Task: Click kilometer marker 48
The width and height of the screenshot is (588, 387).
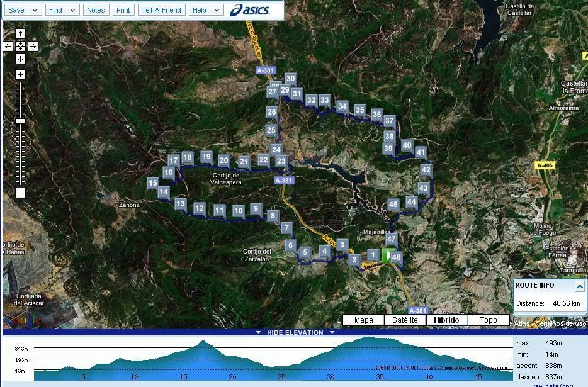Action: point(397,257)
